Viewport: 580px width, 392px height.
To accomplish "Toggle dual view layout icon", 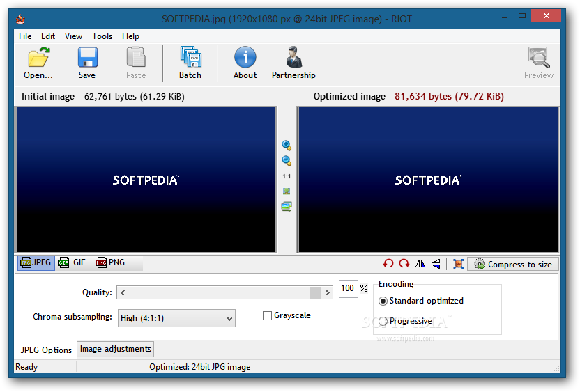I will (287, 206).
